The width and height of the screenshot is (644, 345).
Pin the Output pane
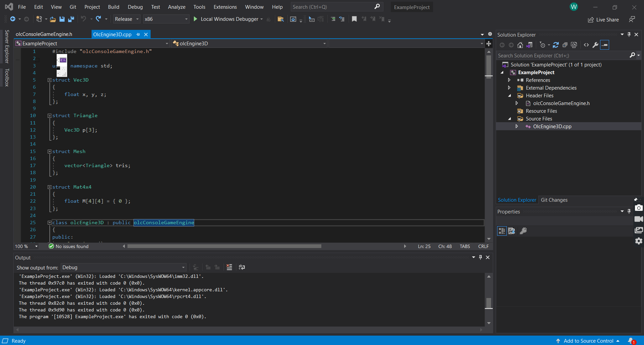click(x=480, y=257)
